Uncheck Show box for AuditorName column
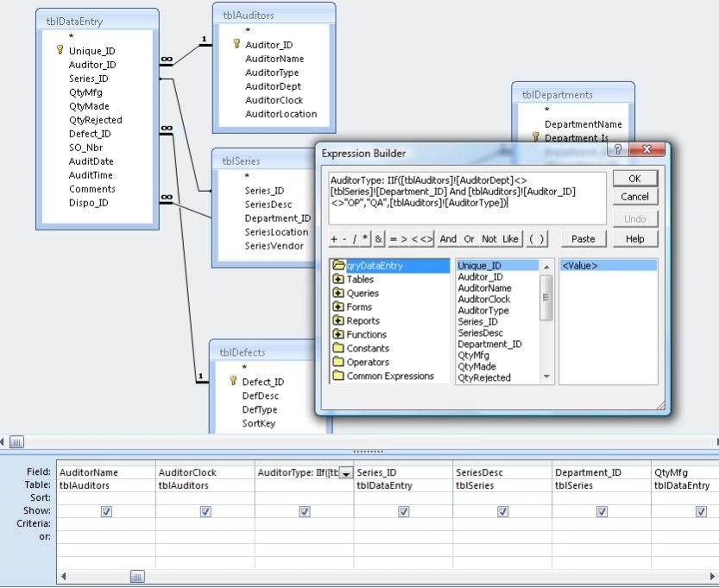This screenshot has height=588, width=719. pos(106,511)
